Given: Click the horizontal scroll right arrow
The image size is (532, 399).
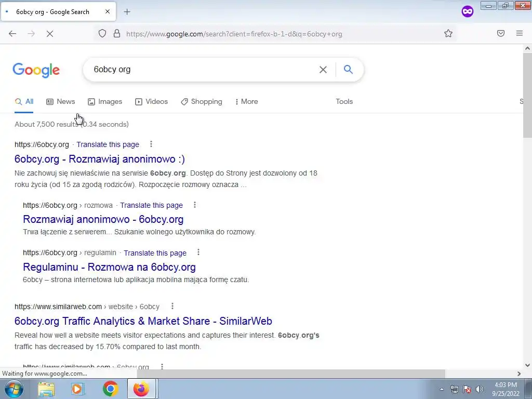Looking at the screenshot, I should point(519,374).
